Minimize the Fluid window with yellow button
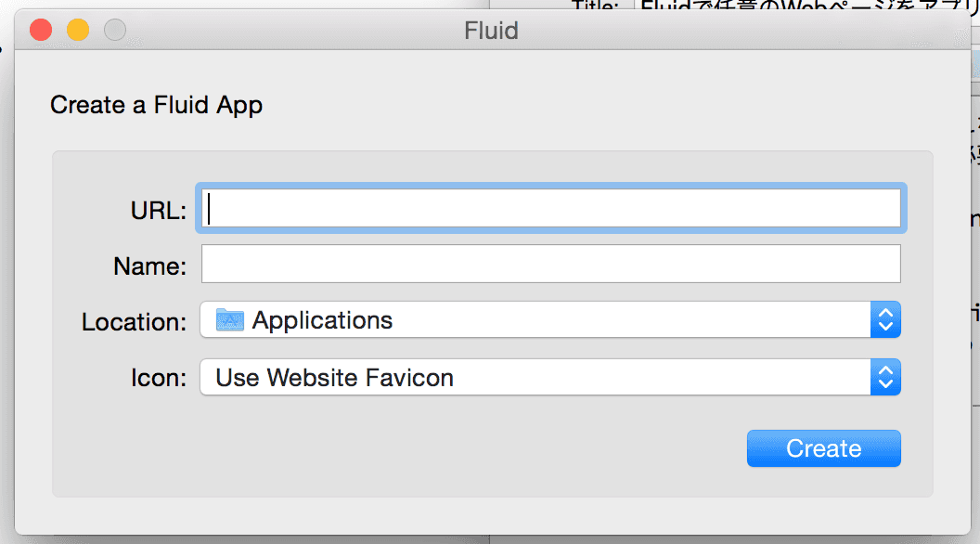 (78, 31)
